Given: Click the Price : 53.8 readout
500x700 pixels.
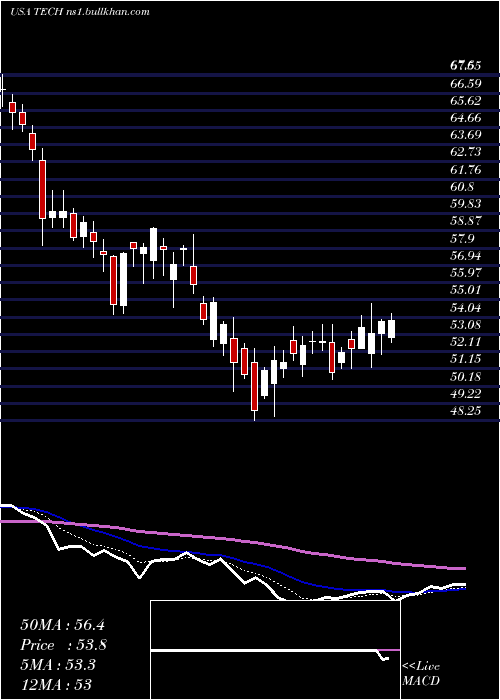Looking at the screenshot, I should coord(64,645).
